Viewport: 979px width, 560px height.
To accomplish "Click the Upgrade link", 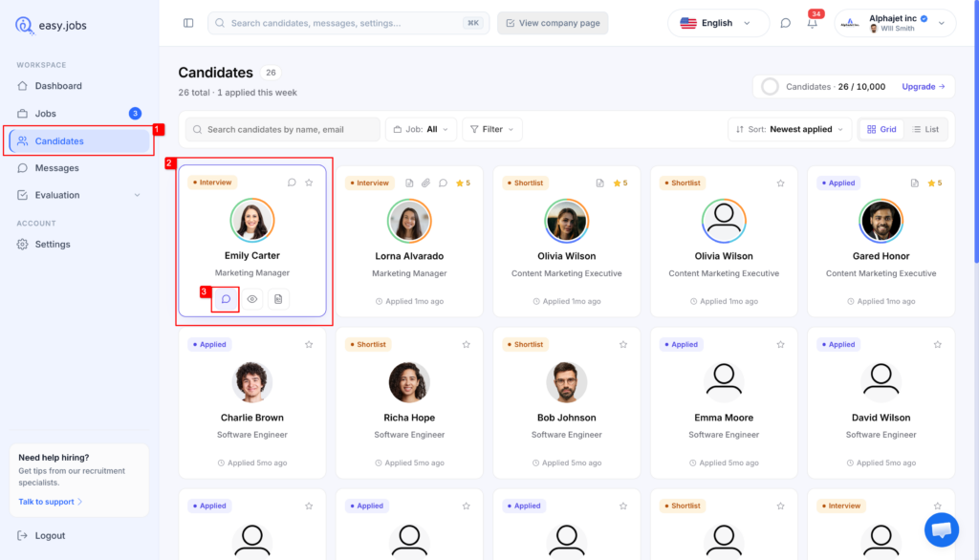I will 924,87.
